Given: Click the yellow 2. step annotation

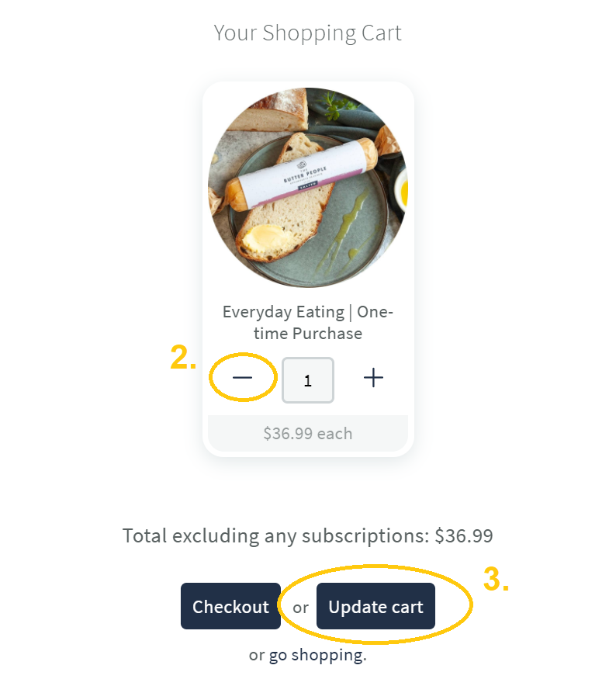Looking at the screenshot, I should tap(183, 358).
